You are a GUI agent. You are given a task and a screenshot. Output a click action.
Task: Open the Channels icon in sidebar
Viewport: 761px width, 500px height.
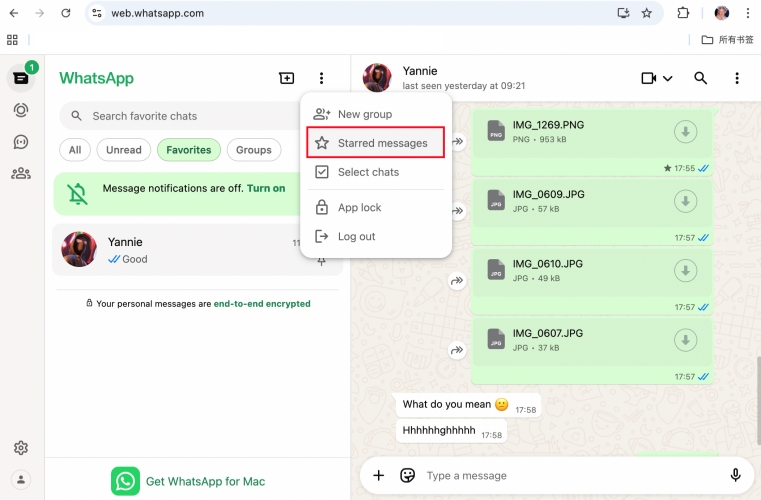coord(20,142)
